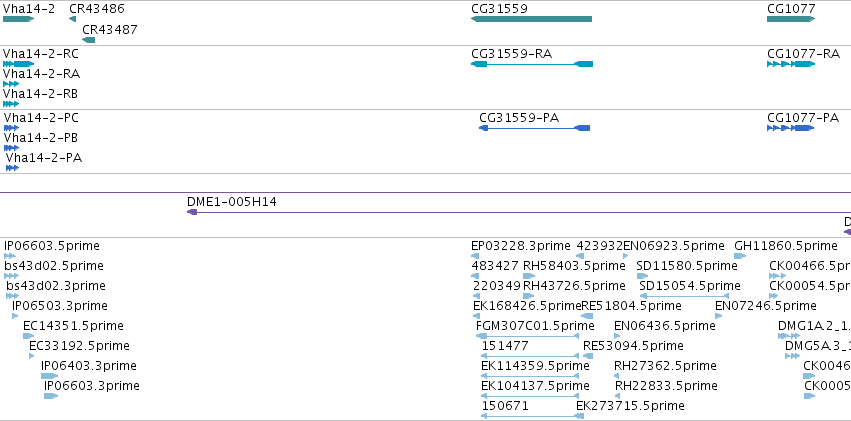Click the SD11580.5prime EST label
This screenshot has height=421, width=851.
(687, 266)
